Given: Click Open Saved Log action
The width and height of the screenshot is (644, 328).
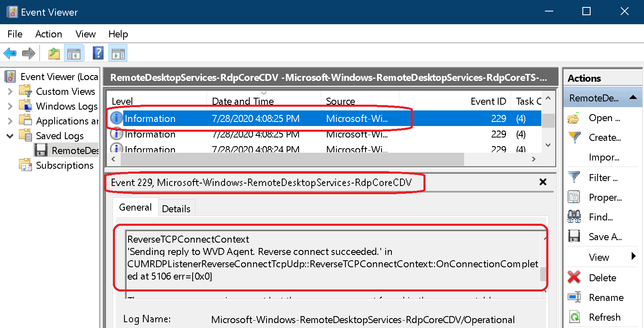Looking at the screenshot, I should tap(604, 118).
